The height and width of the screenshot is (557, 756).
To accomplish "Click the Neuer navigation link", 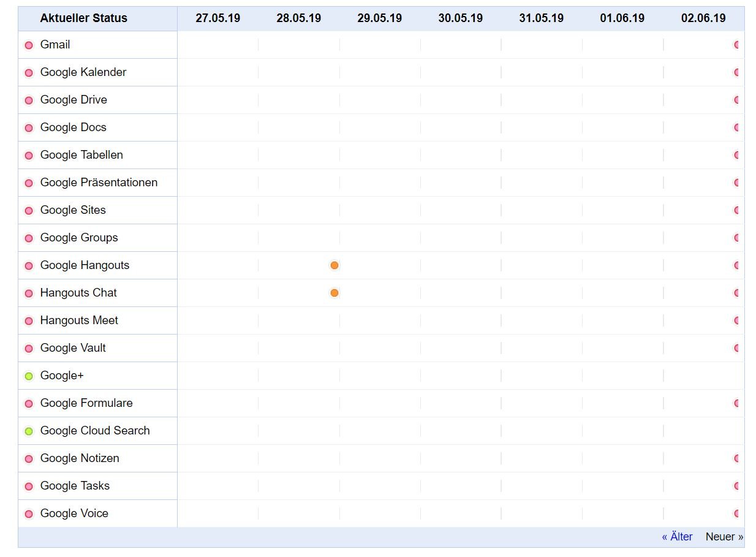I will point(724,537).
